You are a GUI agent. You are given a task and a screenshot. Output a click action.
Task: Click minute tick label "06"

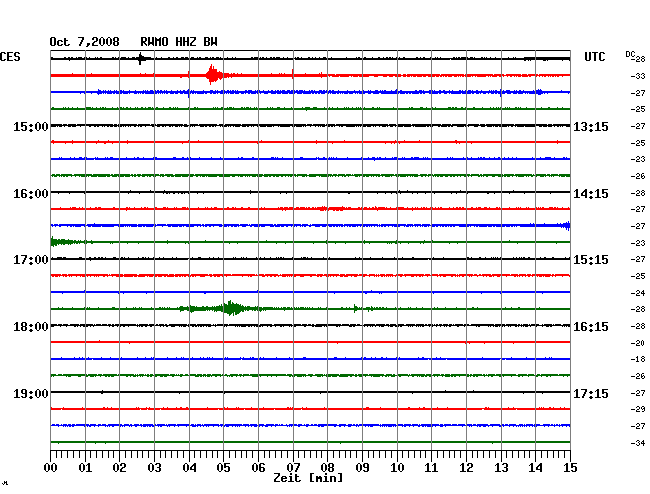click(x=258, y=467)
